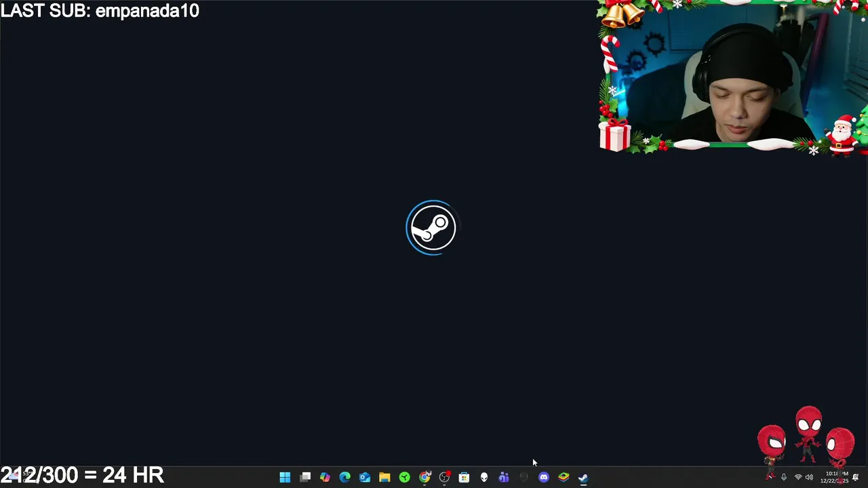Open File Explorer from the taskbar
The image size is (868, 488).
(384, 477)
